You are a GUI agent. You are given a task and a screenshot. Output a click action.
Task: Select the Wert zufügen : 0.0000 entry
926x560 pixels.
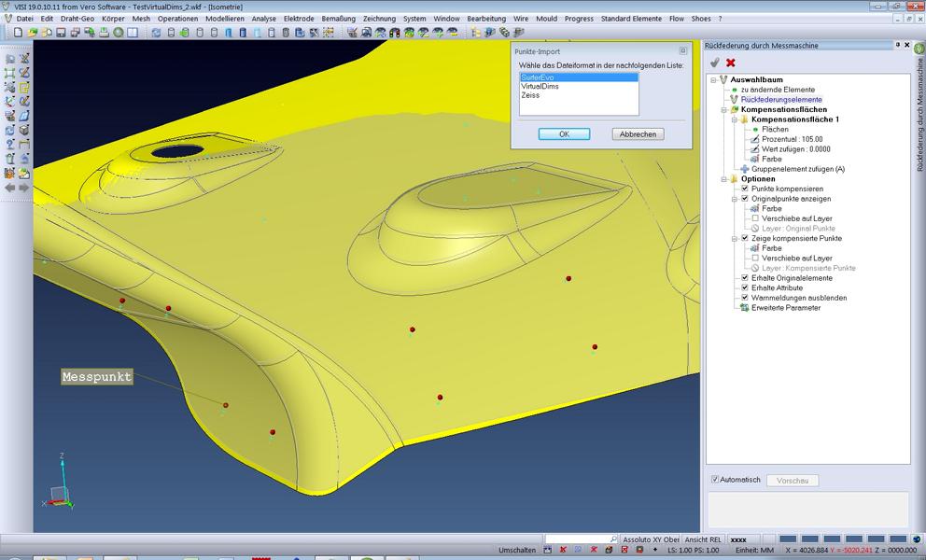point(796,149)
